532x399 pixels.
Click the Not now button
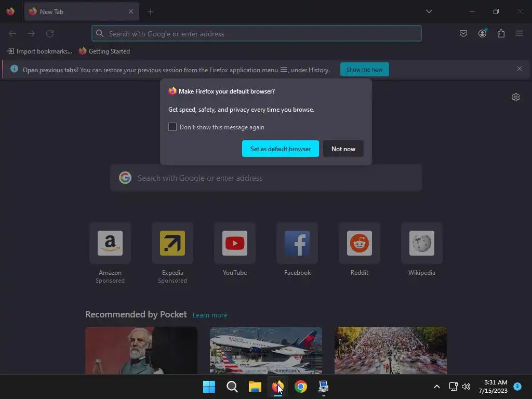pos(343,149)
